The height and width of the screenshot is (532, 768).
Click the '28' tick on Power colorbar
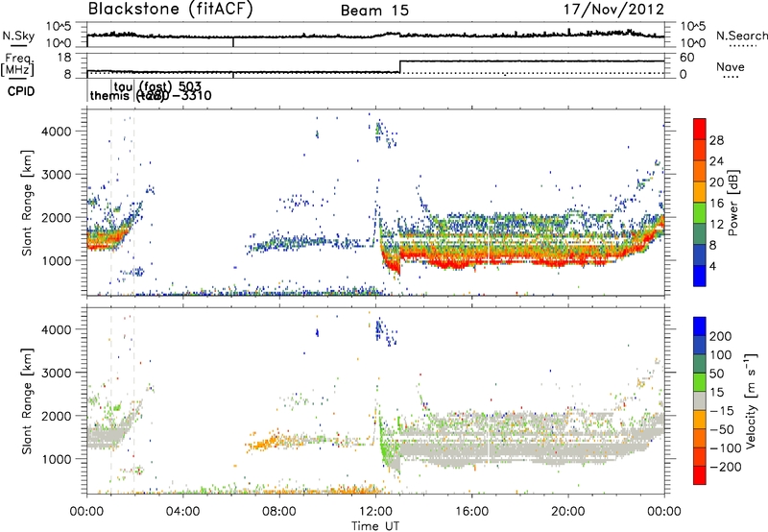pos(716,140)
